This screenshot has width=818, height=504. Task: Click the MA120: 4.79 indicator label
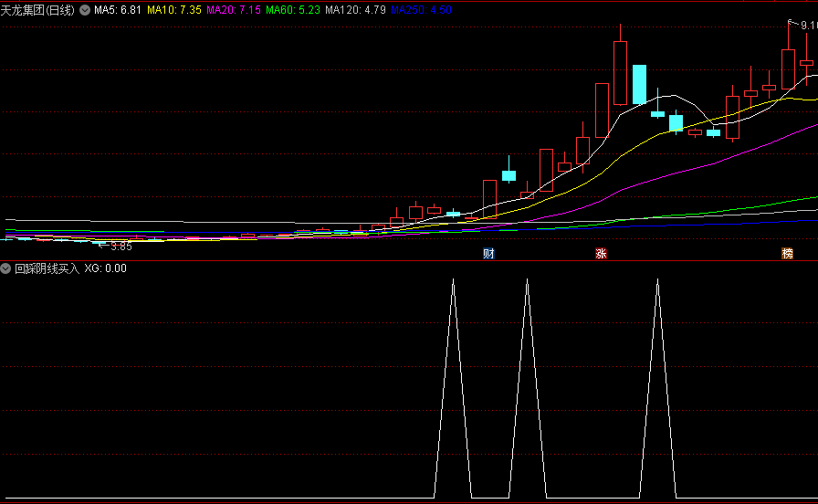[x=355, y=10]
